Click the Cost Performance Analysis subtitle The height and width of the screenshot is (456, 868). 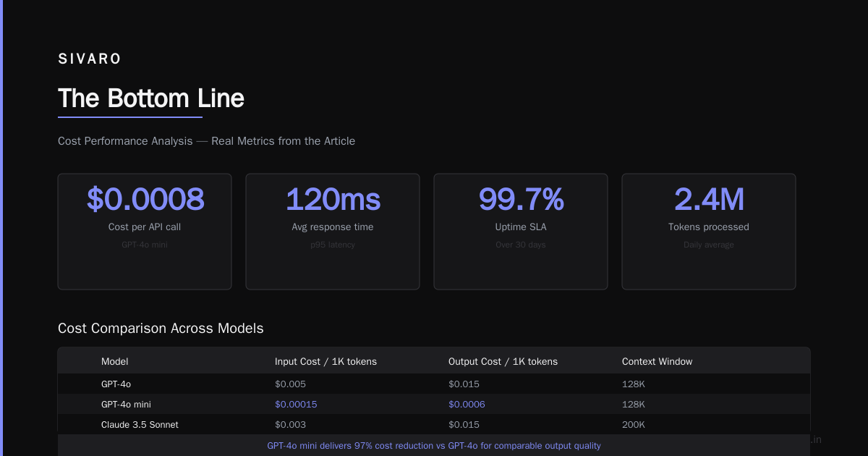tap(206, 141)
